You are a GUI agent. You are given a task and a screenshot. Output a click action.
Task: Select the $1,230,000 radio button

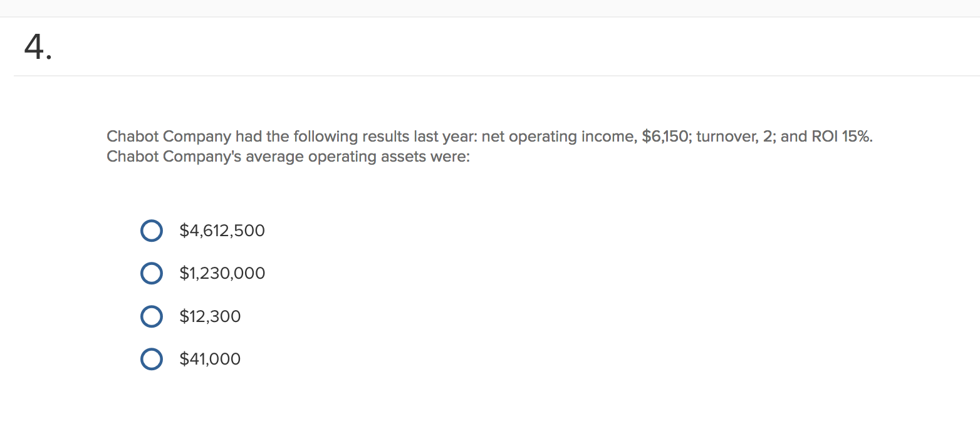click(x=152, y=273)
